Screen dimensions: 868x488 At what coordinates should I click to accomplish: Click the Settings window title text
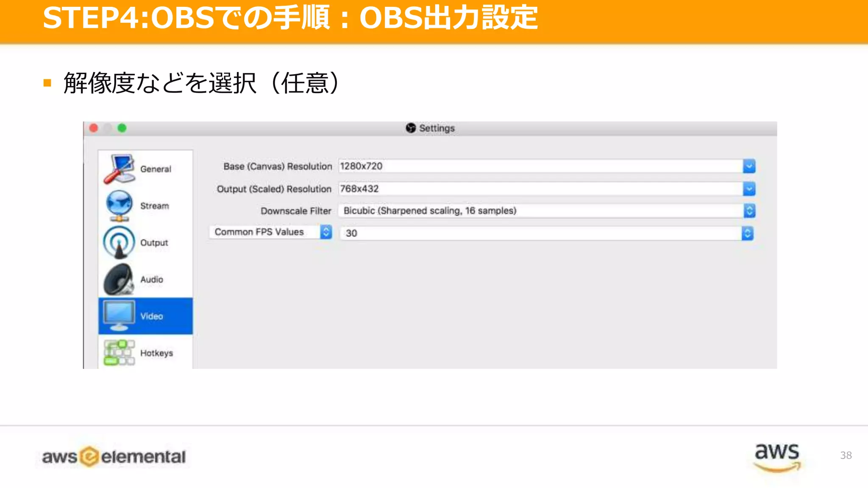(437, 128)
